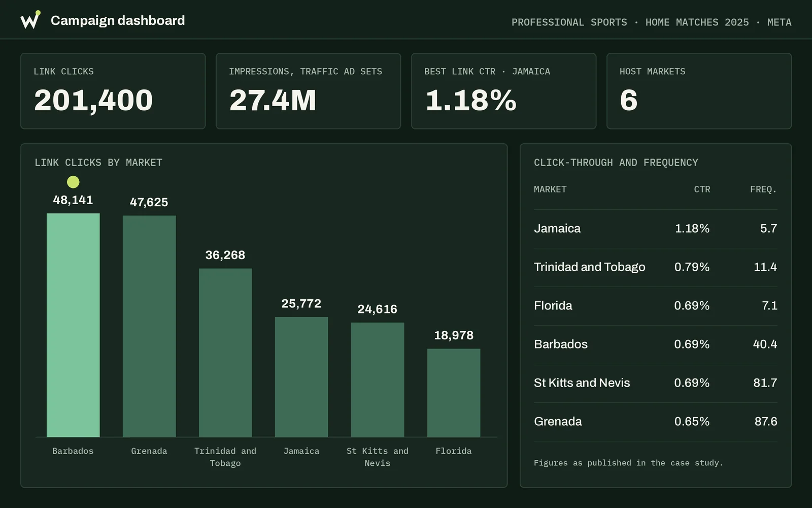Viewport: 812px width, 508px height.
Task: Click the 201,400 link clicks value
Action: [x=93, y=100]
